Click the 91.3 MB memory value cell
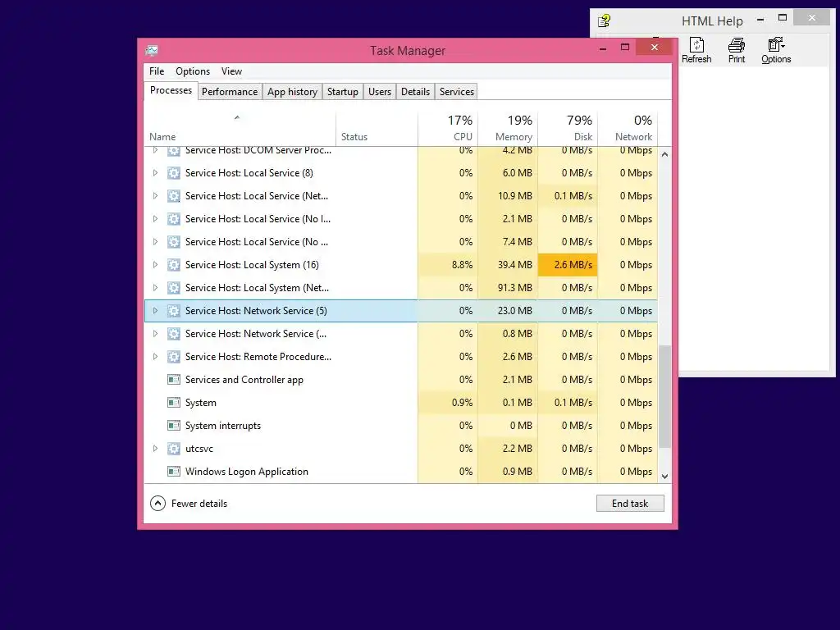 pyautogui.click(x=508, y=288)
